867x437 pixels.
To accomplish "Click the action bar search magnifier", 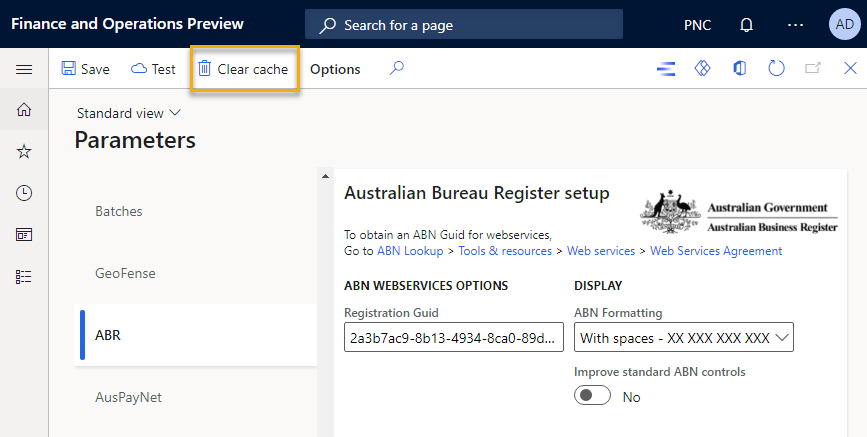I will (x=396, y=68).
